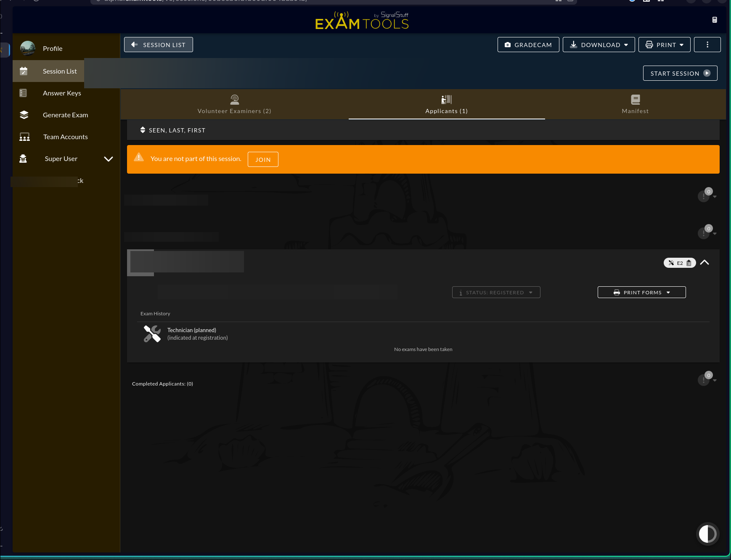
Task: Click the Technician crossed tools icon
Action: point(152,334)
